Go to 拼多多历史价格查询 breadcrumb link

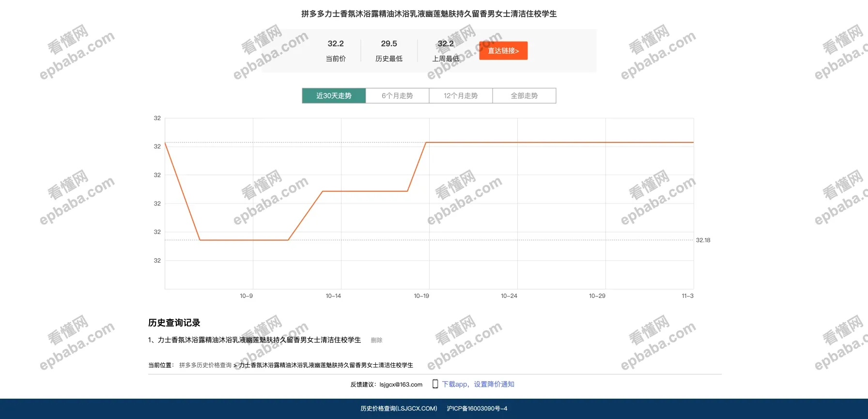point(205,365)
